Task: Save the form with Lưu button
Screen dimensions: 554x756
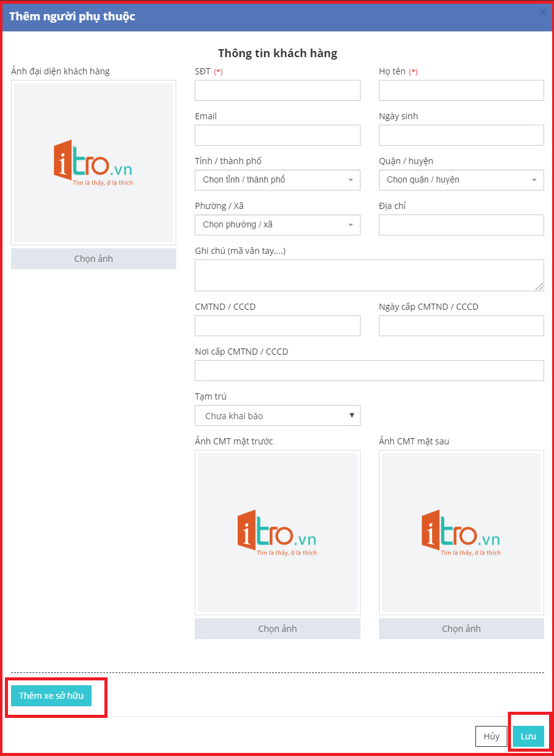Action: click(x=528, y=736)
